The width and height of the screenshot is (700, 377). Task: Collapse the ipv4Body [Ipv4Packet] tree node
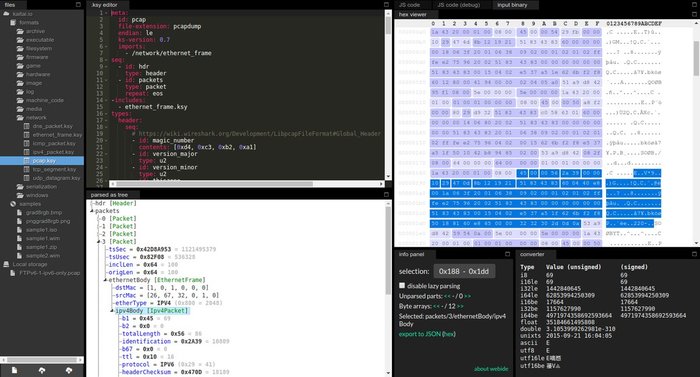click(x=112, y=310)
